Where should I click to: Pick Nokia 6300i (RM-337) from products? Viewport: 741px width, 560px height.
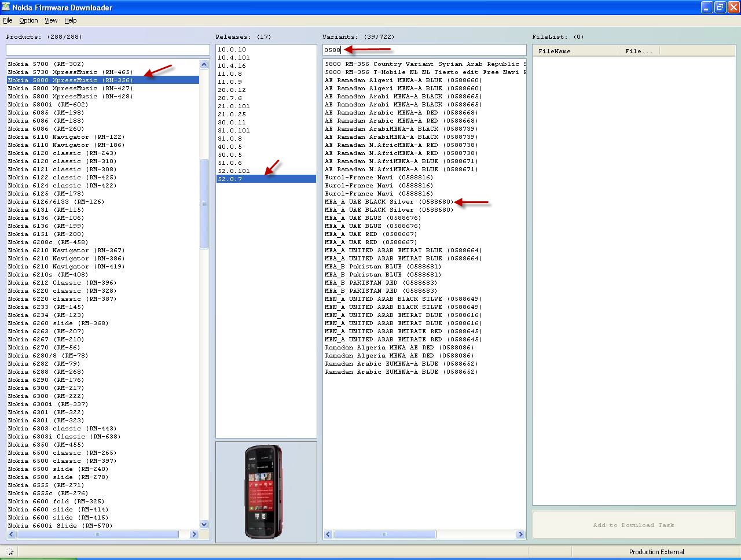(x=103, y=404)
